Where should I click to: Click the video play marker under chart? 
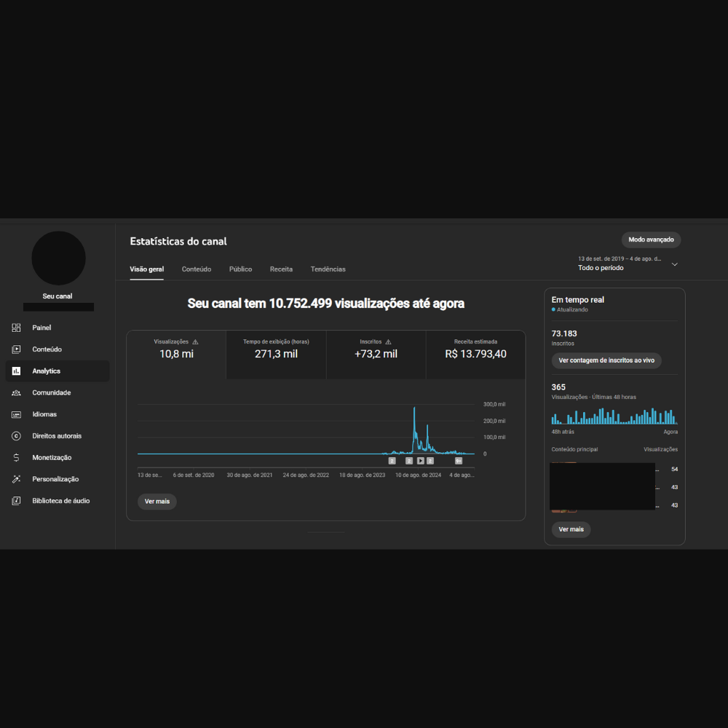[420, 461]
